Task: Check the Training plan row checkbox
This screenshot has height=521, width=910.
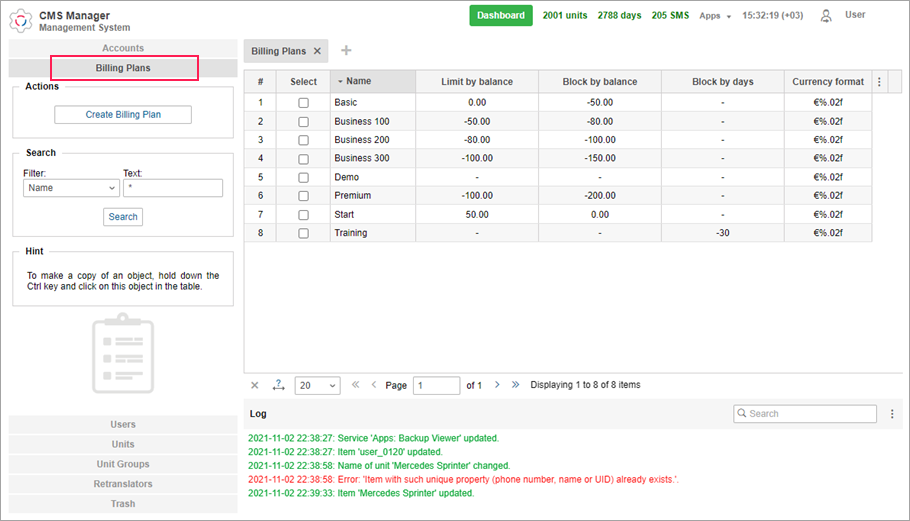Action: coord(303,233)
